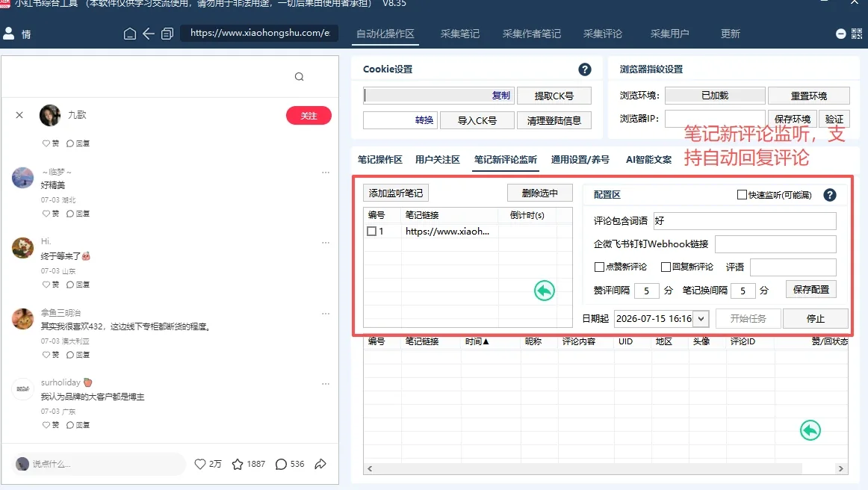
Task: Click 复制 link in cookie field
Action: (501, 96)
